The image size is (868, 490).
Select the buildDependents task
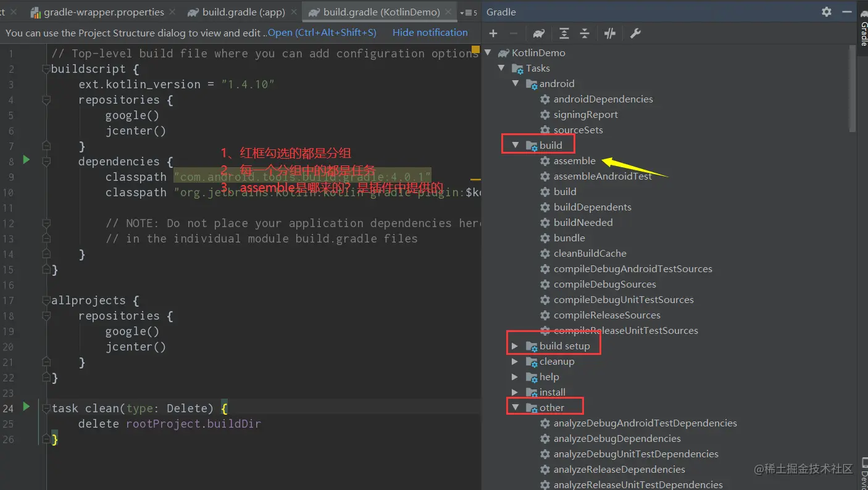coord(593,207)
